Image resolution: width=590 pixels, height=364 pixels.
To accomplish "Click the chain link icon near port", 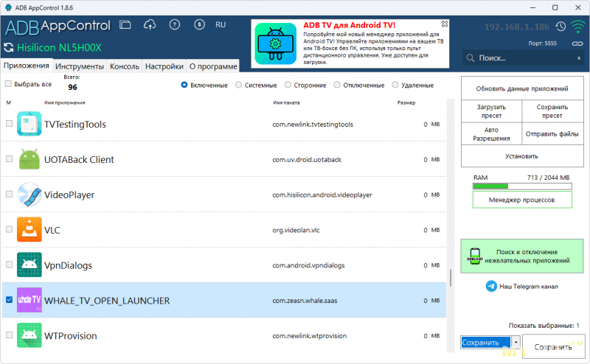I will pos(577,43).
